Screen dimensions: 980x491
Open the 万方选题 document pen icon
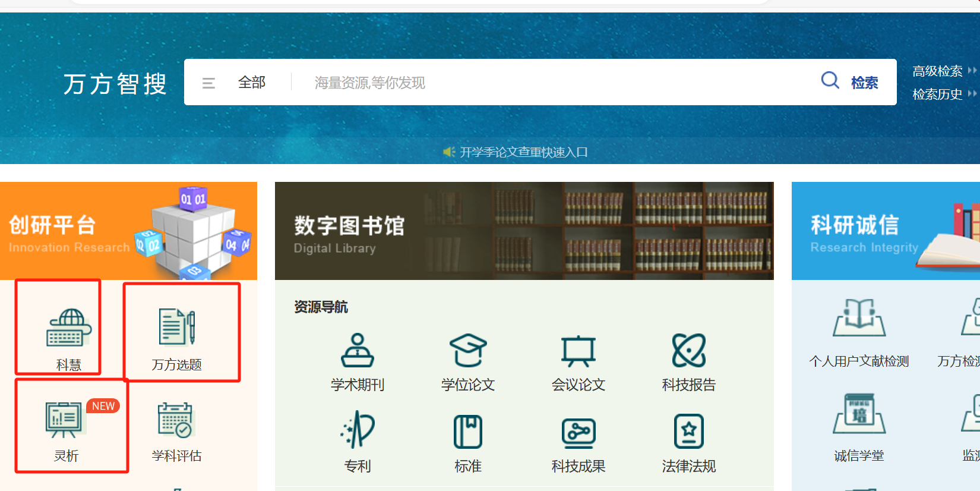[x=177, y=328]
